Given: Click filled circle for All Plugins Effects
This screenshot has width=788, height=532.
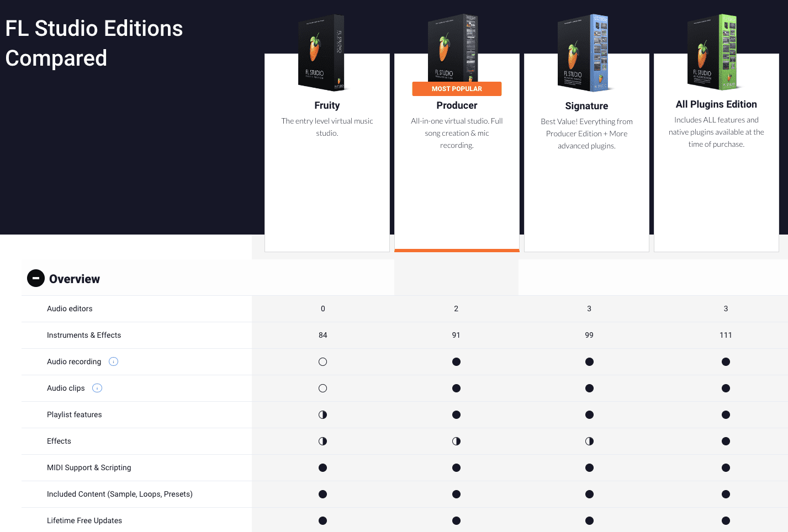Looking at the screenshot, I should click(x=726, y=441).
